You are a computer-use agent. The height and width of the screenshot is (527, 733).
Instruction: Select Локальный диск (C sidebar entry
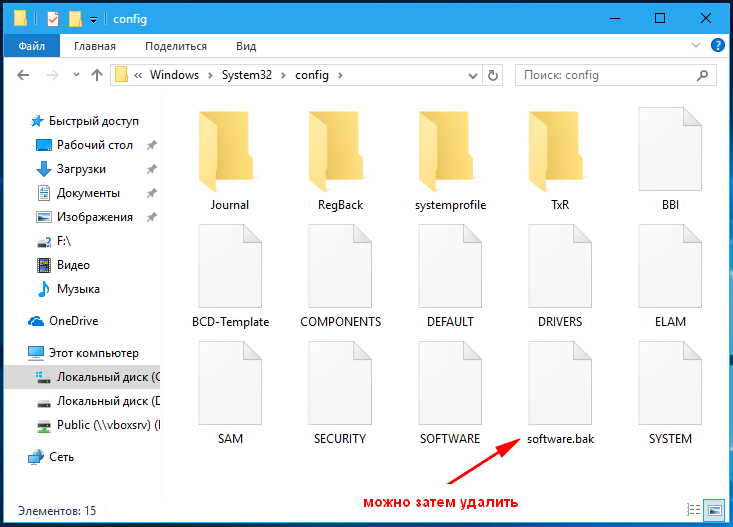coord(82,377)
